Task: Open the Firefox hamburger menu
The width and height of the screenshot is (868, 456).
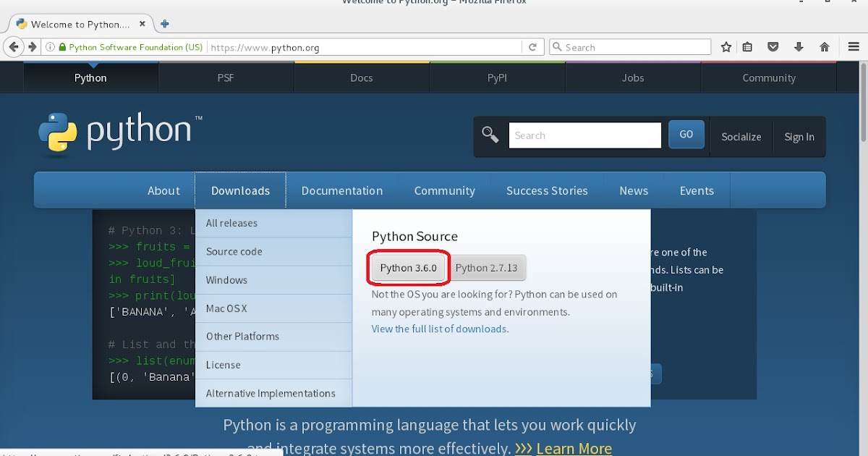Action: (x=854, y=47)
